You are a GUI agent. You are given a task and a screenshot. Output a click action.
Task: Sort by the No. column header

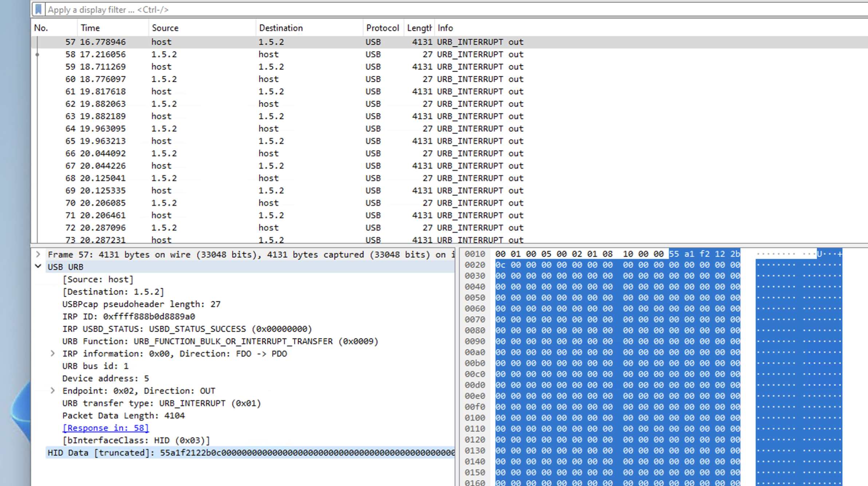click(41, 28)
